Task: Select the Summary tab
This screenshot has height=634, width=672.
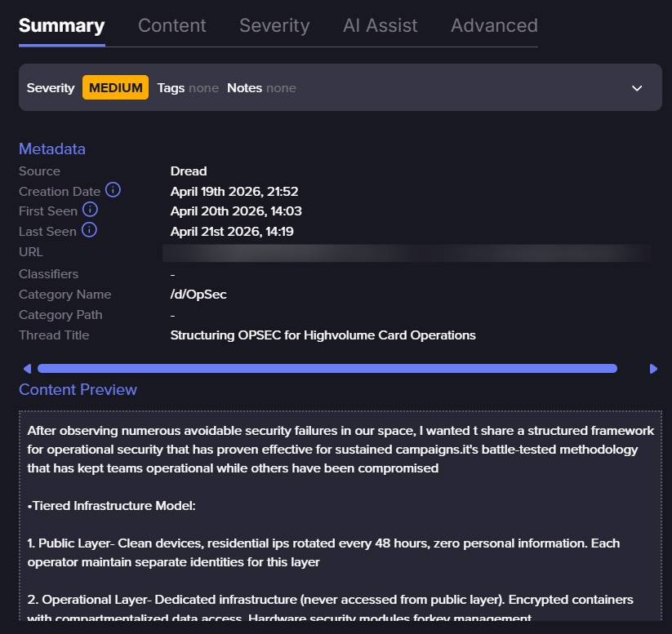Action: tap(61, 25)
